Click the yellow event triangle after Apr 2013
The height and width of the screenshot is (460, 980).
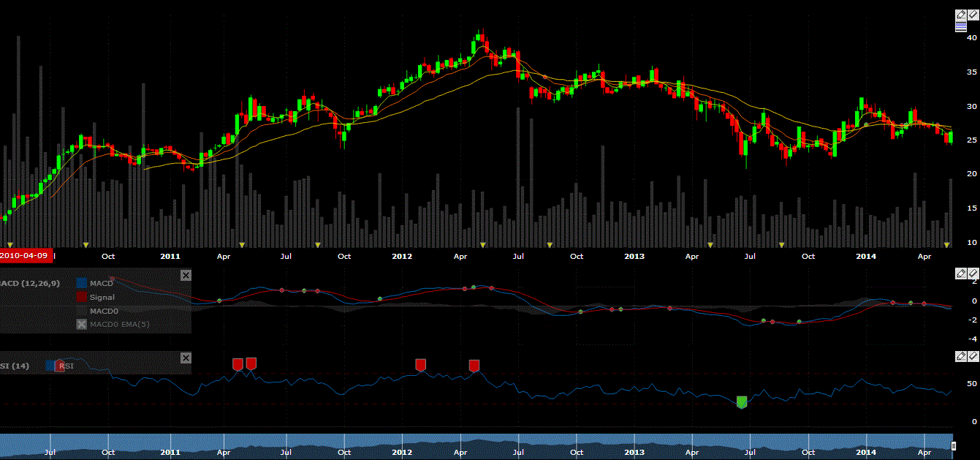coord(710,244)
